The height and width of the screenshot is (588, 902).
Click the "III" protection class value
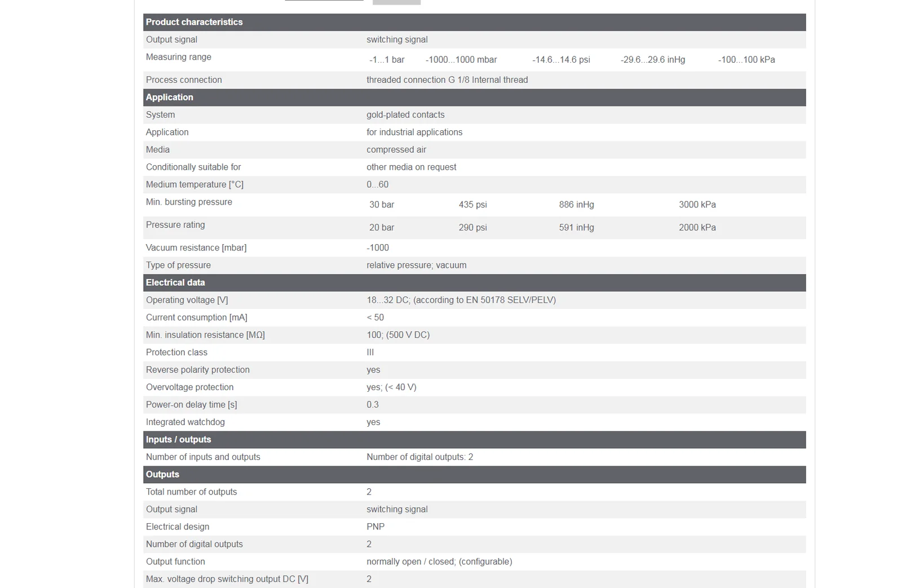coord(370,353)
